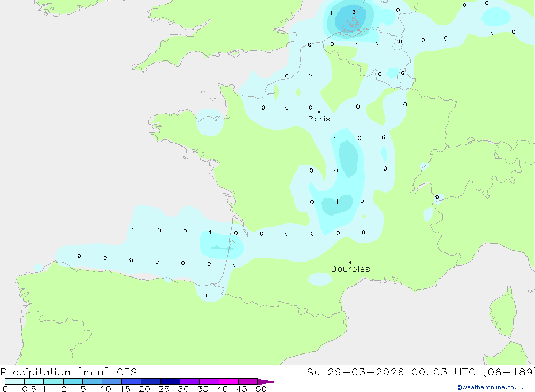Image resolution: width=535 pixels, height=392 pixels.
Task: Click the legend label 35
Action: (203, 389)
